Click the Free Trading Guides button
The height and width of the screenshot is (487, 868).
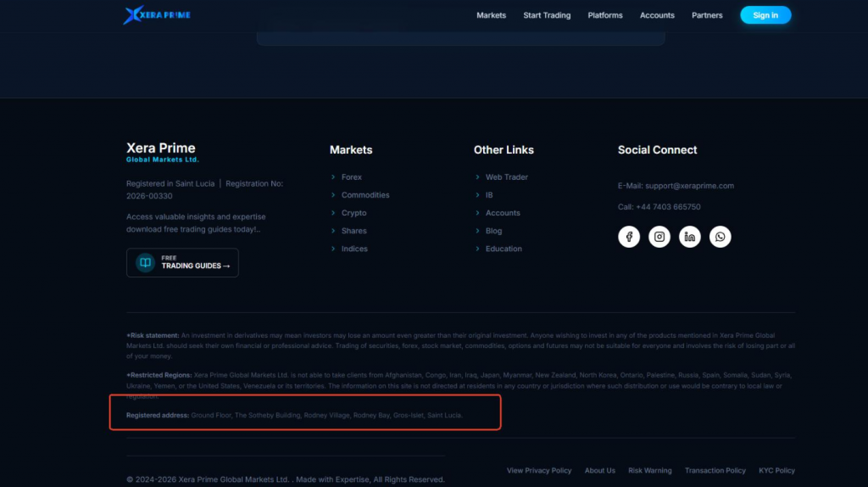[x=182, y=263]
